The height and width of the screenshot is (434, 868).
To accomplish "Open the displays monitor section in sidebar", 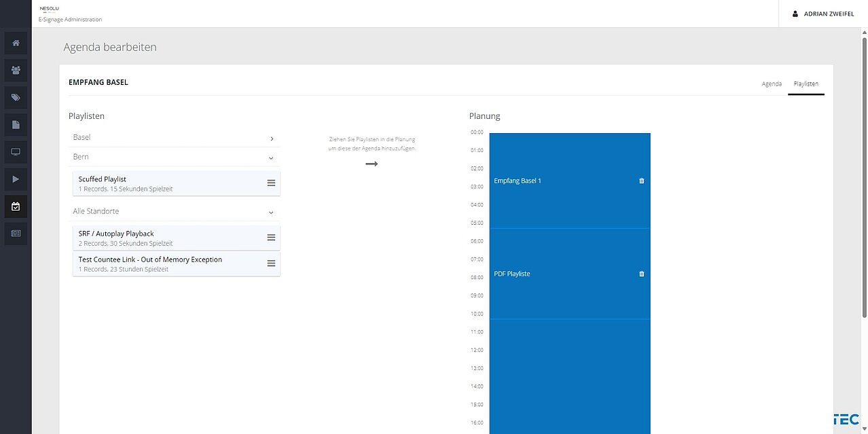I will (16, 151).
